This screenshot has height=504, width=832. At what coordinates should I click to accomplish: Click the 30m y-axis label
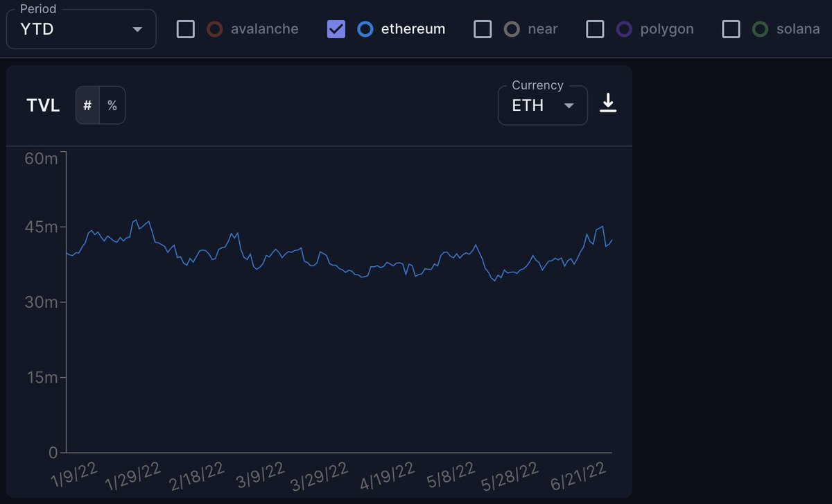(x=42, y=302)
